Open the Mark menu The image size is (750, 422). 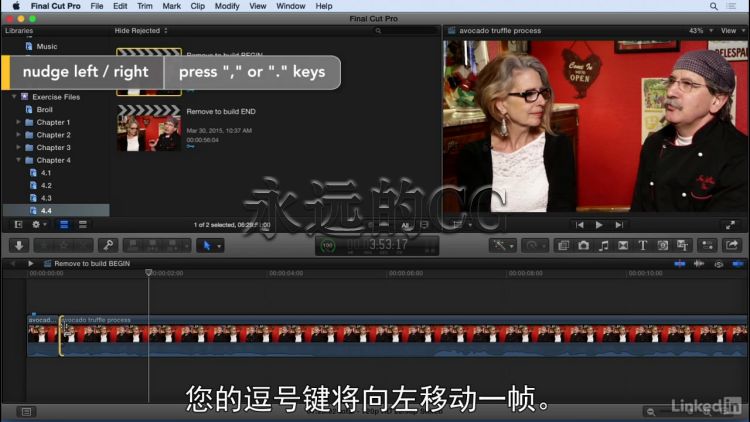[x=171, y=6]
